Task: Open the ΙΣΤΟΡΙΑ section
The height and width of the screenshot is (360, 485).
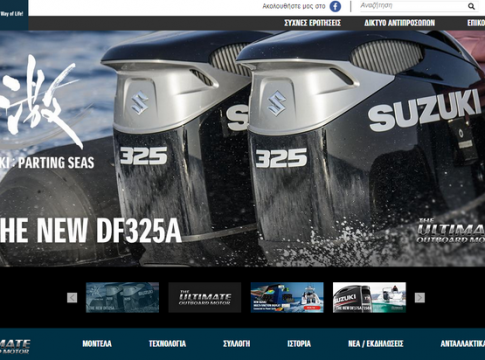Action: [299, 344]
